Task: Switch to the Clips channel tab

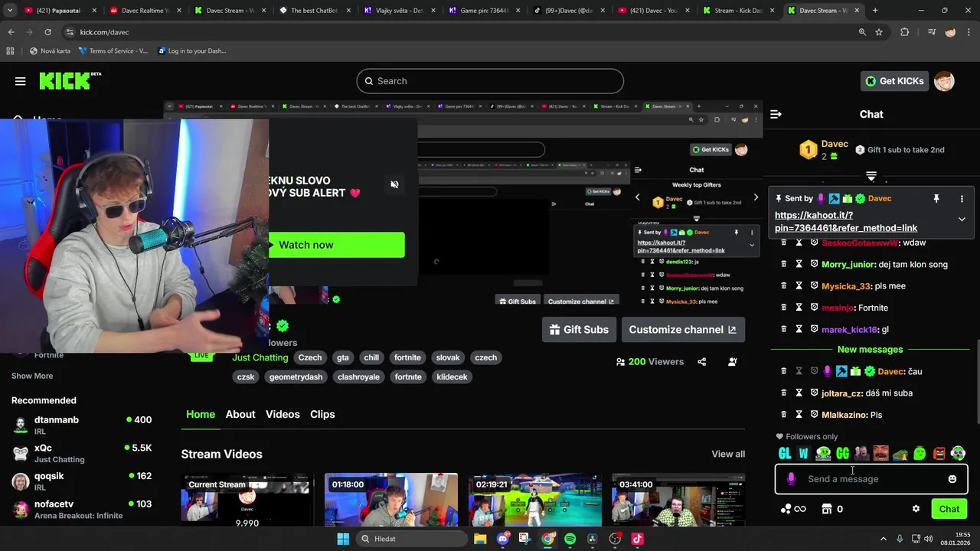Action: 322,414
